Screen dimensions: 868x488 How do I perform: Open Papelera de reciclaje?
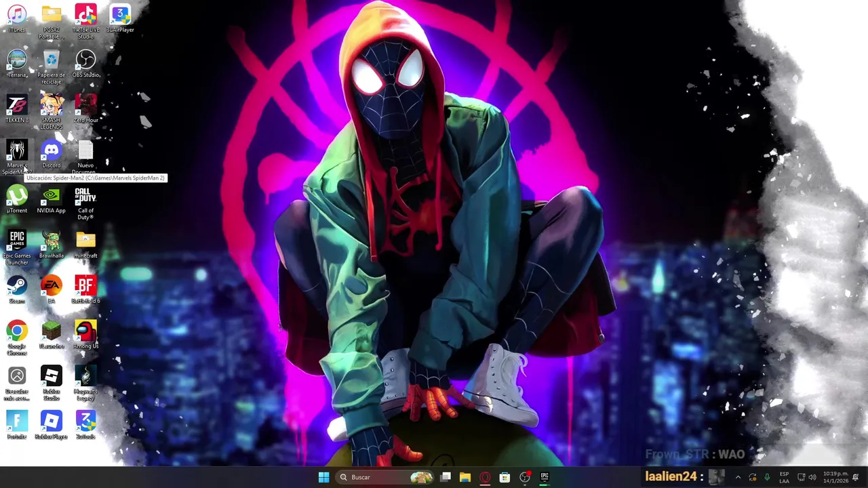pyautogui.click(x=51, y=67)
